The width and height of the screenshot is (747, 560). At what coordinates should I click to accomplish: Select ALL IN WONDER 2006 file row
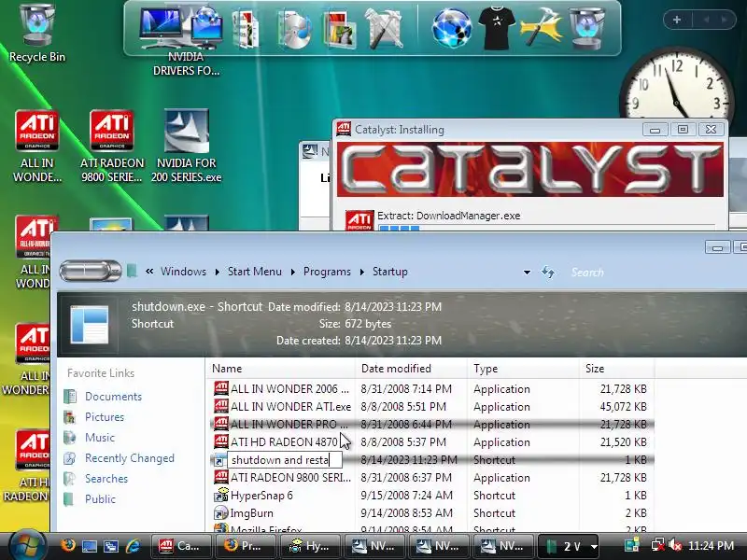point(432,388)
